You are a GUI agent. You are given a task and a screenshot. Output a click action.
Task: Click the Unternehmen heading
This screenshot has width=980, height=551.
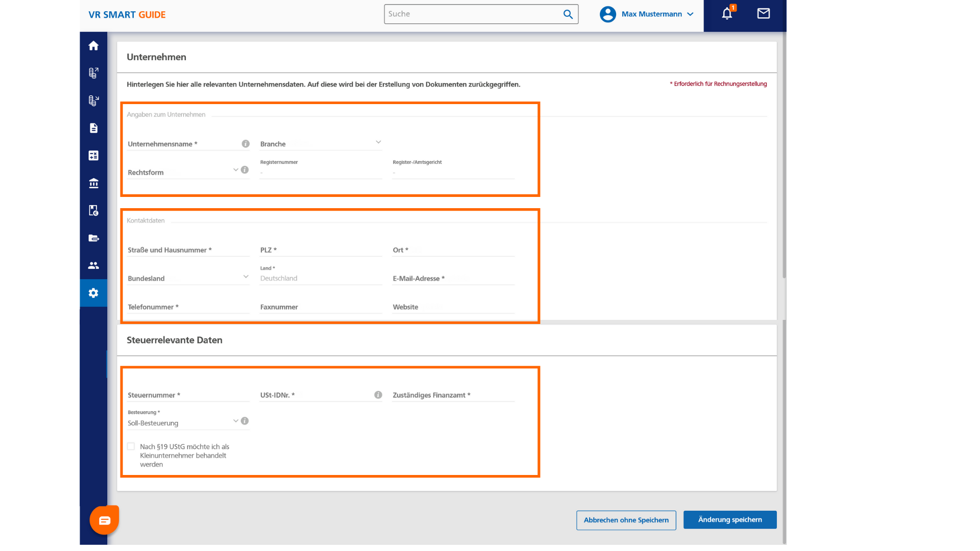(157, 57)
